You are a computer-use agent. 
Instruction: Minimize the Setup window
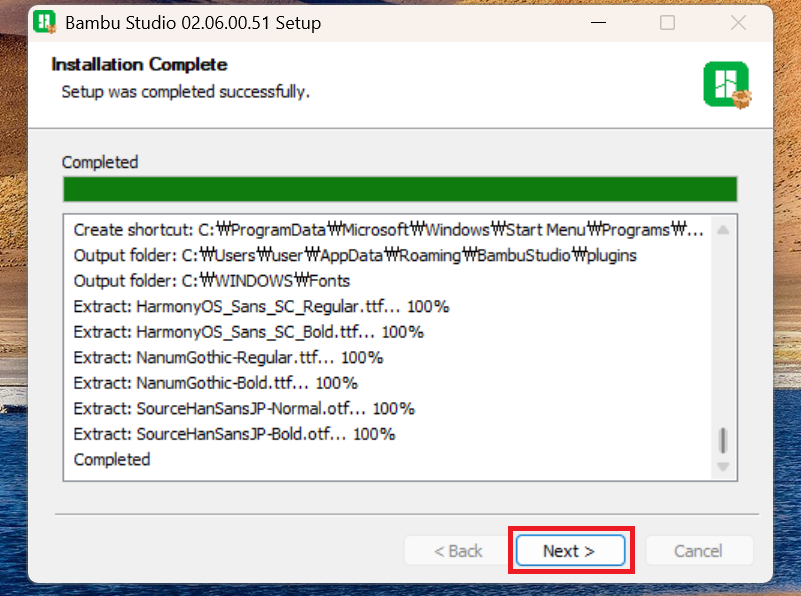(596, 22)
